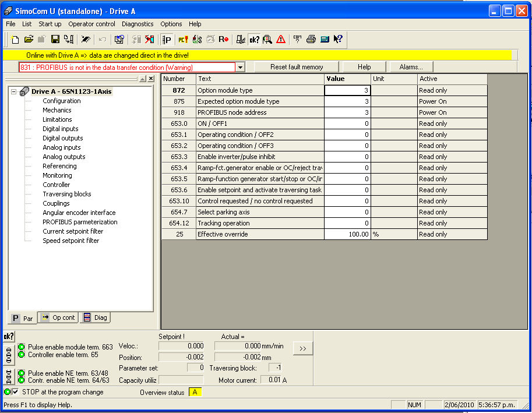The height and width of the screenshot is (413, 532).
Task: Click the drive terminal toolbar icon left of ok?
Action: 241,40
